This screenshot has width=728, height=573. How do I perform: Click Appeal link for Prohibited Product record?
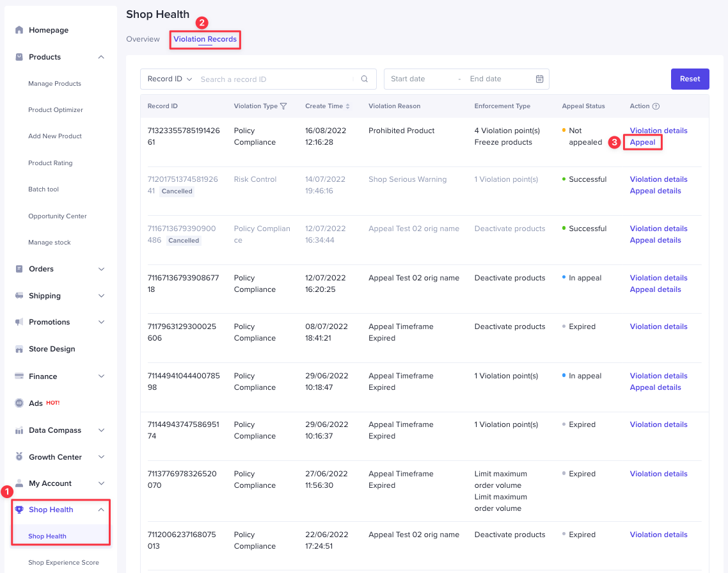(x=642, y=142)
